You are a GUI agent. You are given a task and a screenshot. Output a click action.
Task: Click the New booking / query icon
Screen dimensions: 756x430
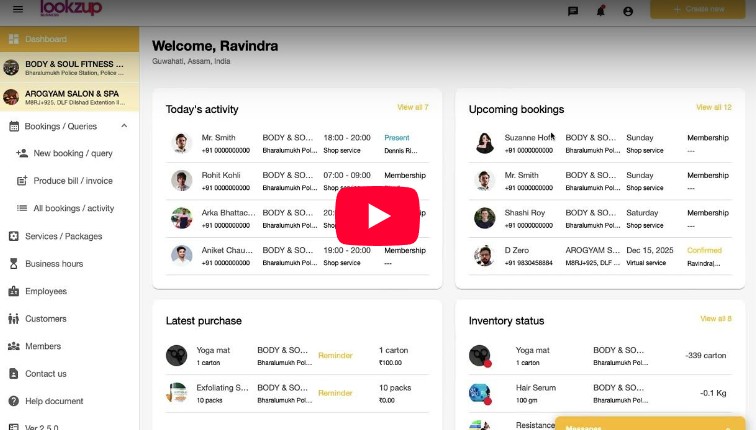22,153
